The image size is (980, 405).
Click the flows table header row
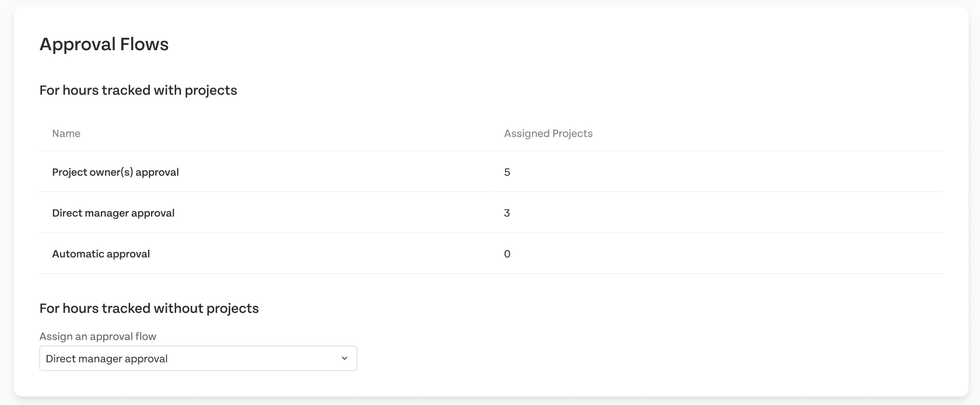[x=491, y=134]
